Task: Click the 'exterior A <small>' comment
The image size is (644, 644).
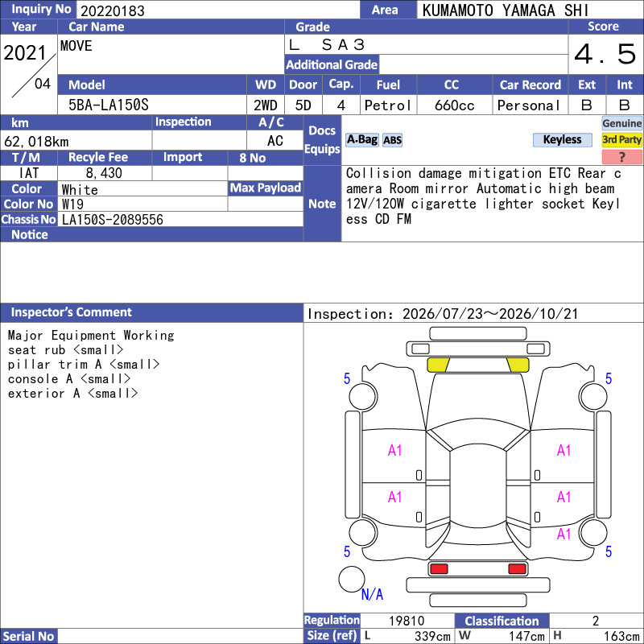Action: [x=72, y=393]
